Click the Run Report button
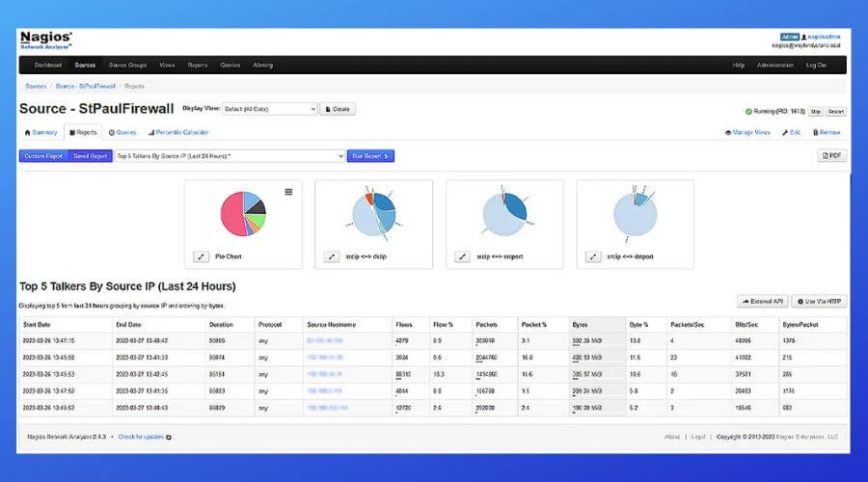Screen dimensions: 868x482 370,156
